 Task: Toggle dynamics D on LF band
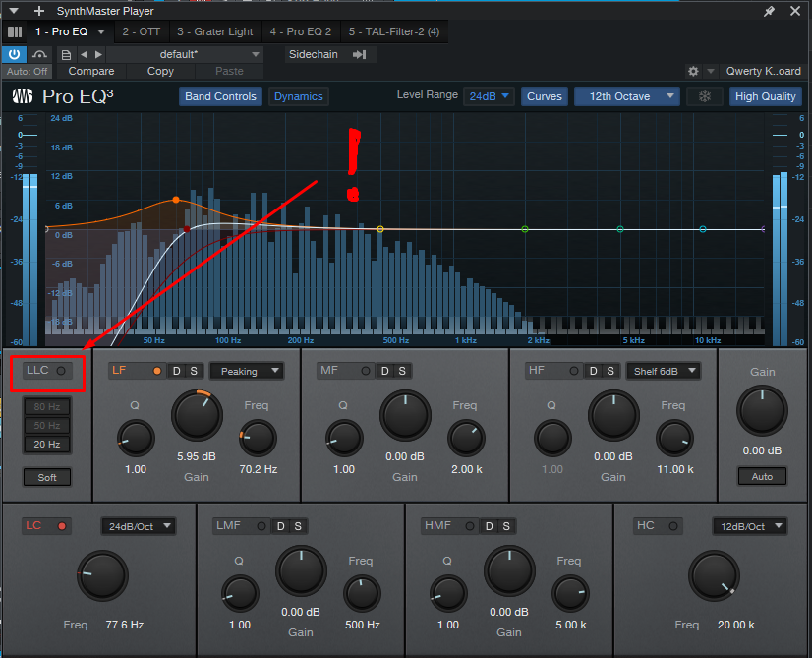click(177, 371)
